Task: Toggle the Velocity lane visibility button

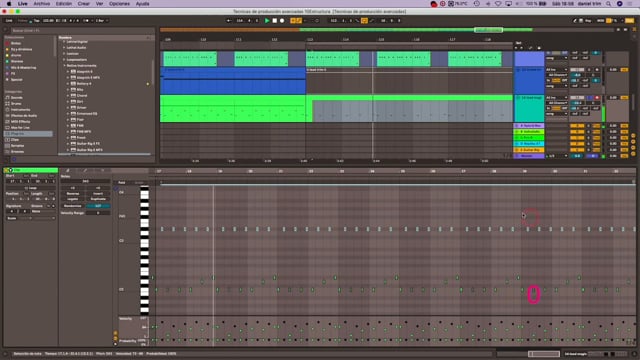Action: point(115,333)
